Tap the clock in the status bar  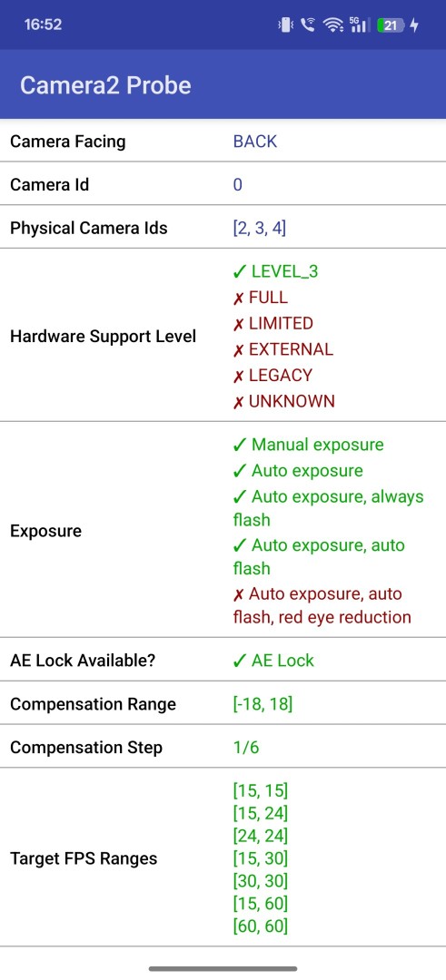44,25
